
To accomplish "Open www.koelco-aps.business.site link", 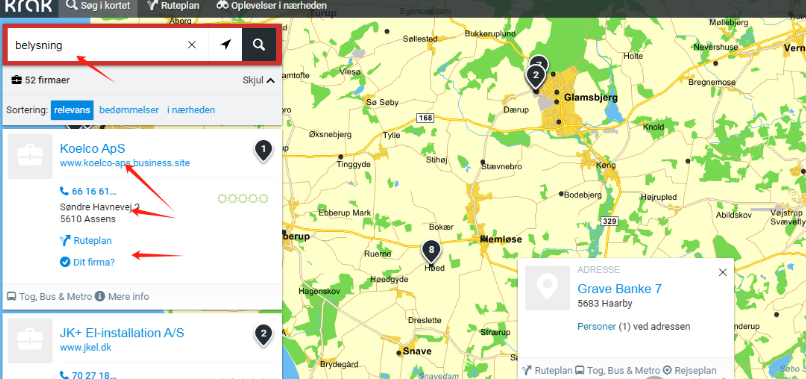I will (x=125, y=163).
